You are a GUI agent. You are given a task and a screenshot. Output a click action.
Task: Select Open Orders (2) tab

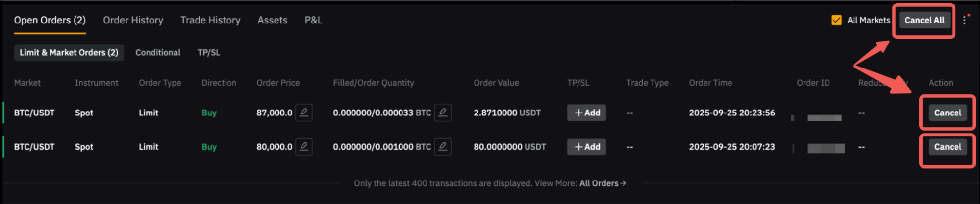[x=50, y=20]
